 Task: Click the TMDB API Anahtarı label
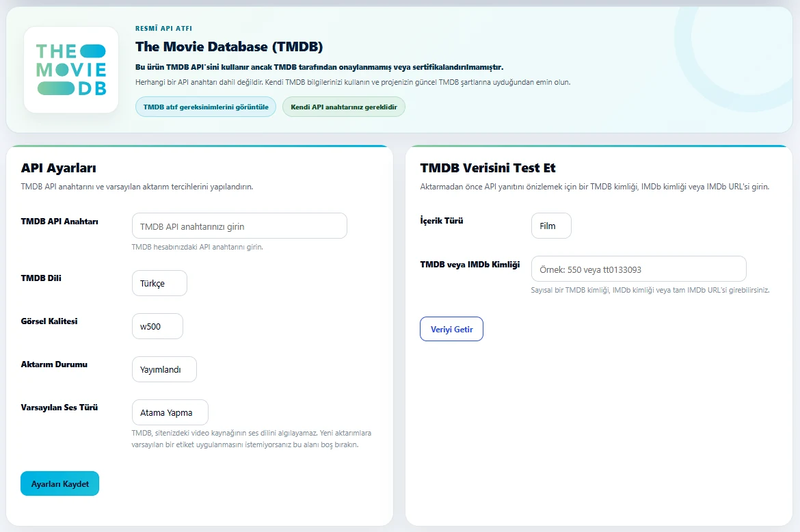[59, 222]
